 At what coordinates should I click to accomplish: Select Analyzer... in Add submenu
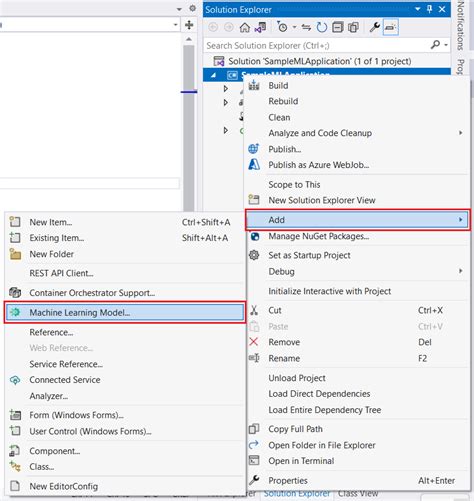[x=125, y=396]
